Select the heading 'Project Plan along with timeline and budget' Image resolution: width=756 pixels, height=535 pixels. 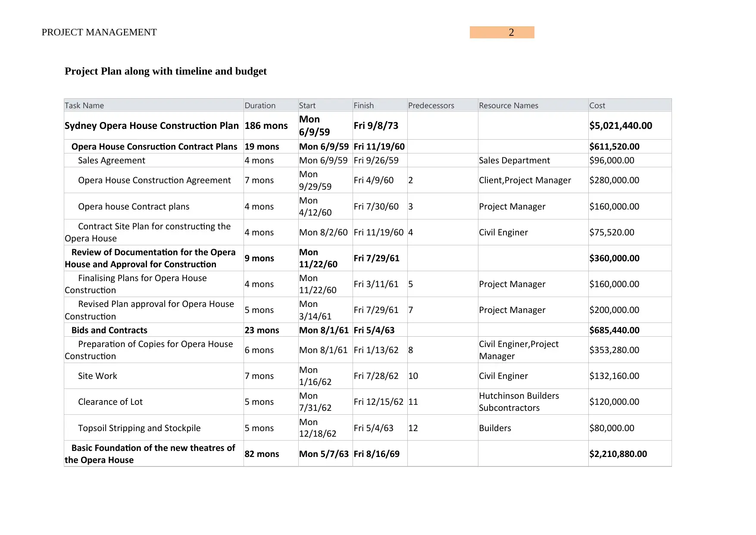click(166, 71)
